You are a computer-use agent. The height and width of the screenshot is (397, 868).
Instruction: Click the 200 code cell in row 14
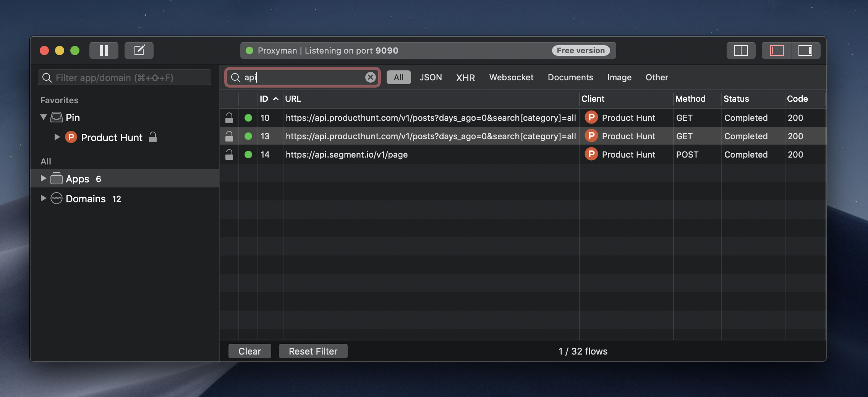pyautogui.click(x=795, y=155)
